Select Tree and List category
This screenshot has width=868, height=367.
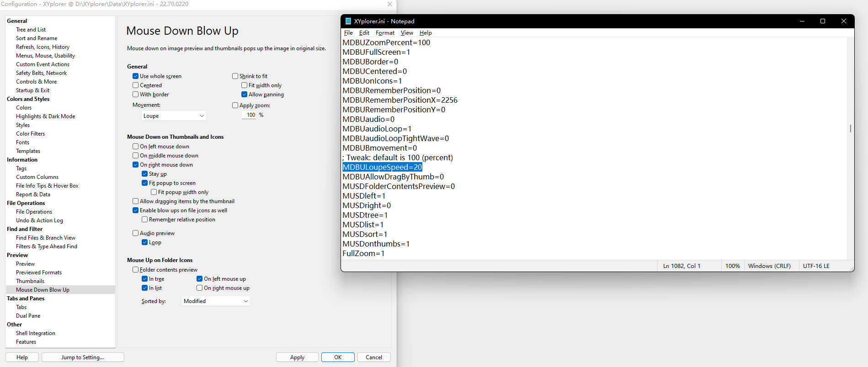31,30
